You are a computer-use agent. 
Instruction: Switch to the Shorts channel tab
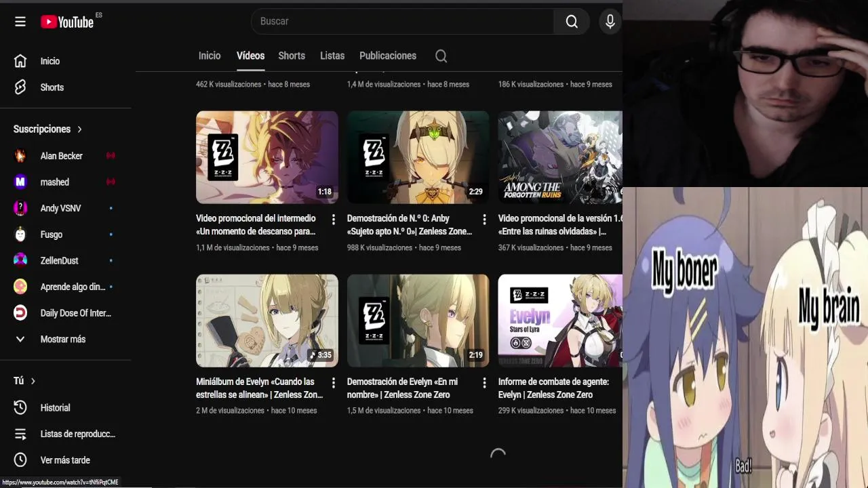coord(292,56)
